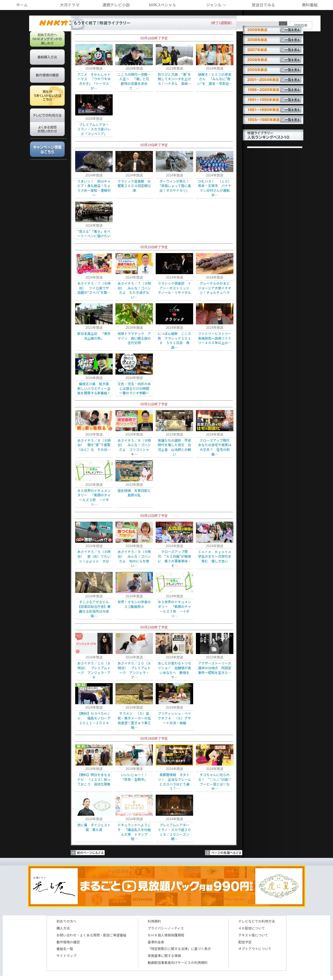The height and width of the screenshot is (980, 333).
Task: Click '一覧を見る' for 1991〜1995年放送
Action: (291, 100)
